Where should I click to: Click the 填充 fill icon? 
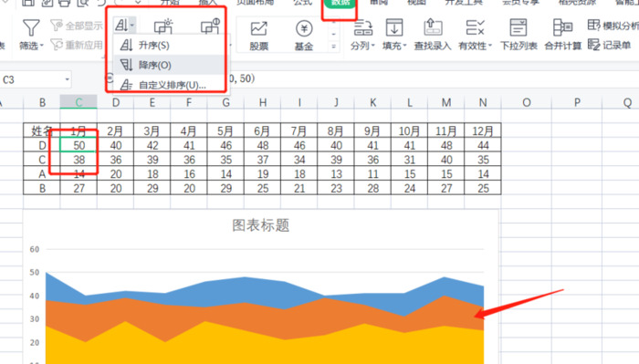(x=394, y=27)
